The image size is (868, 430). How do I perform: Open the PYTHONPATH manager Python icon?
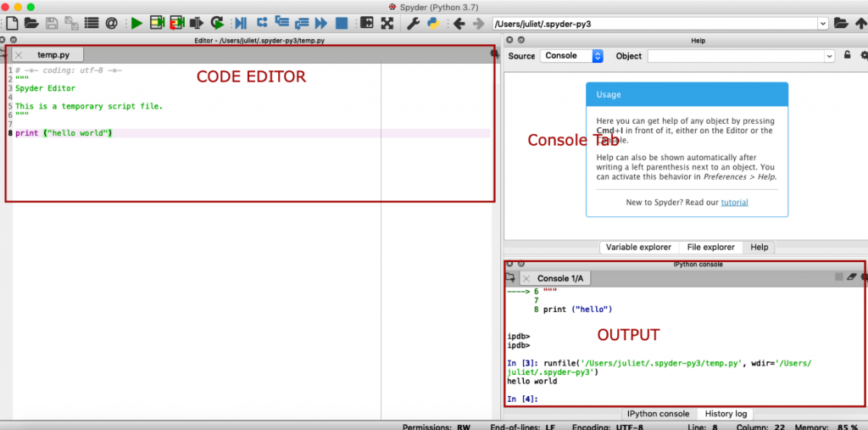point(432,24)
